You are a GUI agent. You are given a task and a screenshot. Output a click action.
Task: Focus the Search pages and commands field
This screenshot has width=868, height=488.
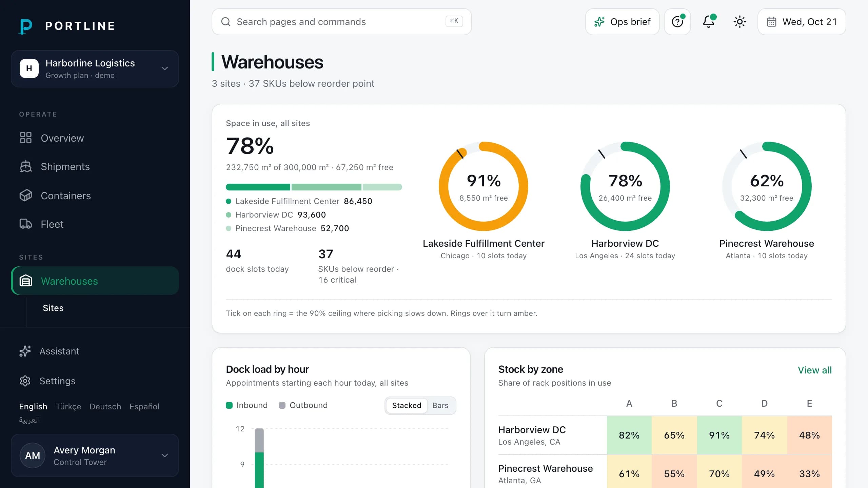tap(342, 22)
